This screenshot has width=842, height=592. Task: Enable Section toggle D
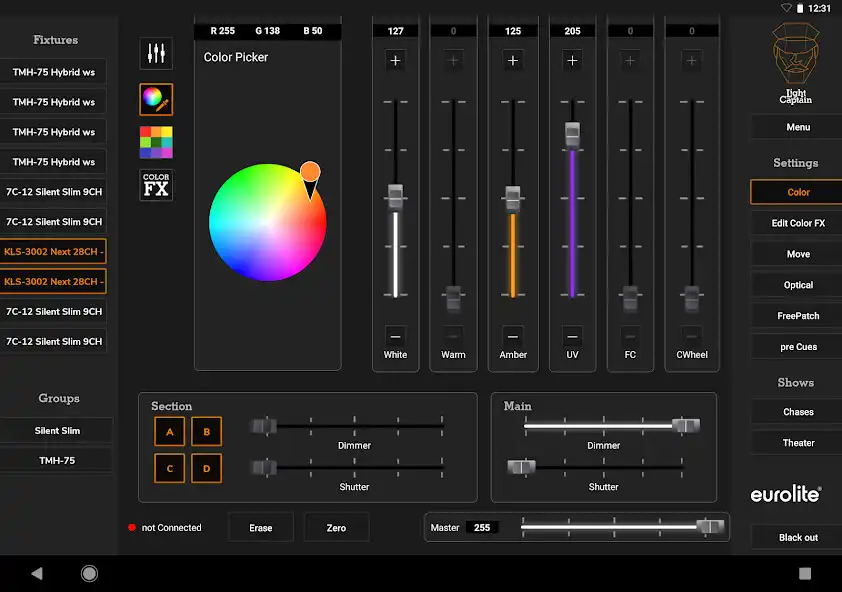pos(206,468)
